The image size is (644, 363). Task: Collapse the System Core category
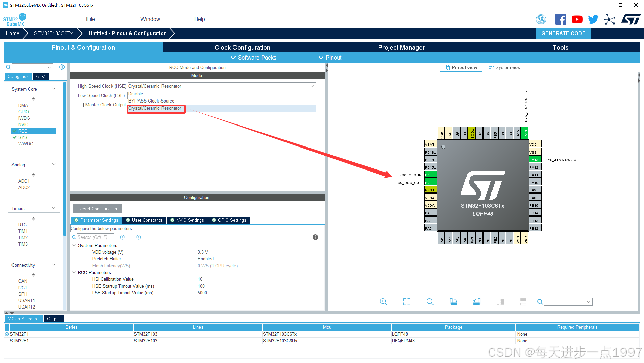coord(54,89)
